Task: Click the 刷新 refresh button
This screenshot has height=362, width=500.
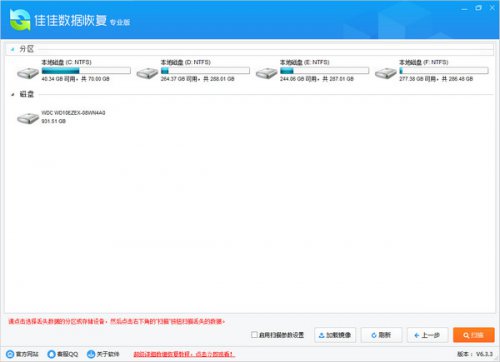Action: (381, 335)
